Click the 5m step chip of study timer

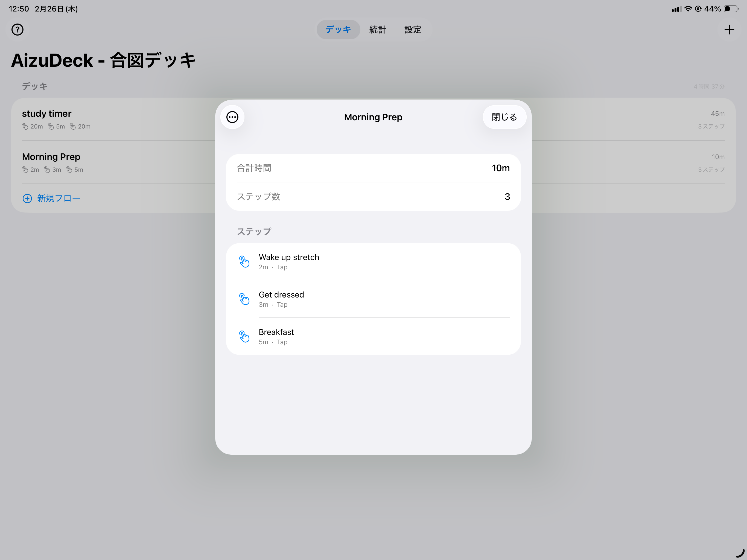(56, 126)
